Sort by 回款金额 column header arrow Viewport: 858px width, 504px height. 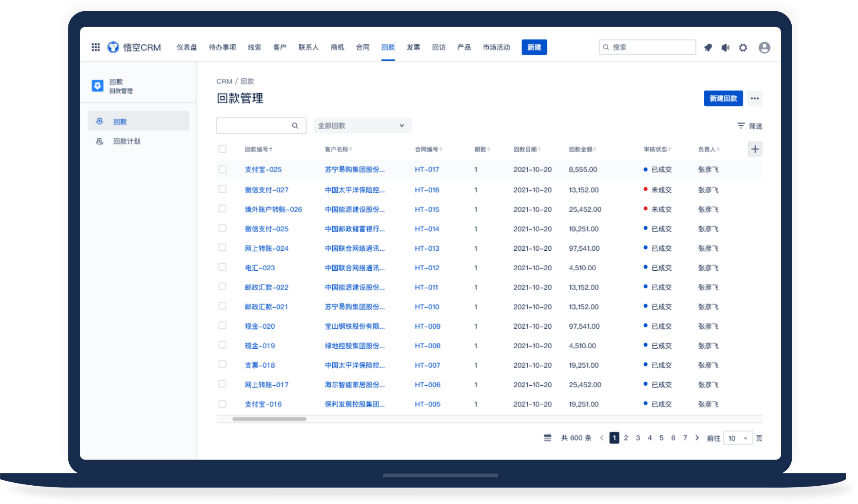595,149
